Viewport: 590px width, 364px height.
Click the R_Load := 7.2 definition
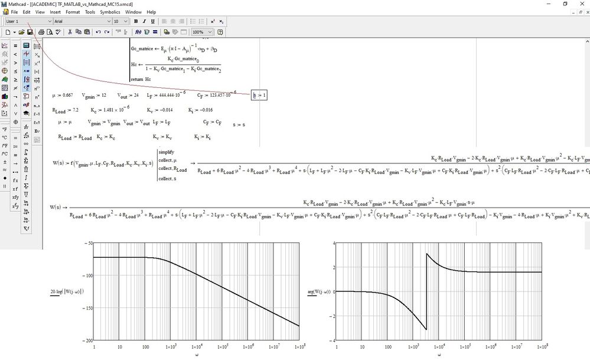(66, 110)
